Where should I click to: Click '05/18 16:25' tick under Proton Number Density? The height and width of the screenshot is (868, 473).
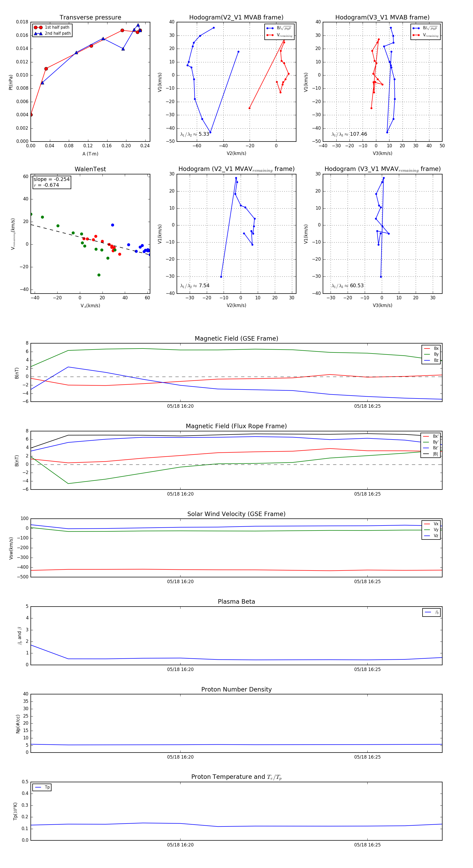pyautogui.click(x=367, y=757)
